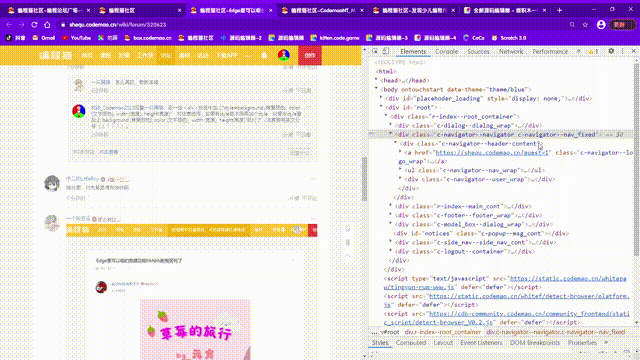Expand the placehoder_loading div node
This screenshot has height=360, width=640.
381,98
